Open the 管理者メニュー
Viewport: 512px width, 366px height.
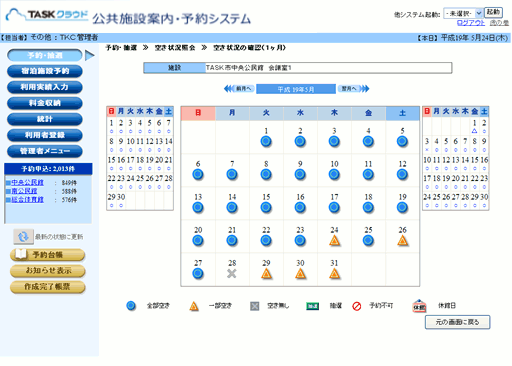point(45,151)
